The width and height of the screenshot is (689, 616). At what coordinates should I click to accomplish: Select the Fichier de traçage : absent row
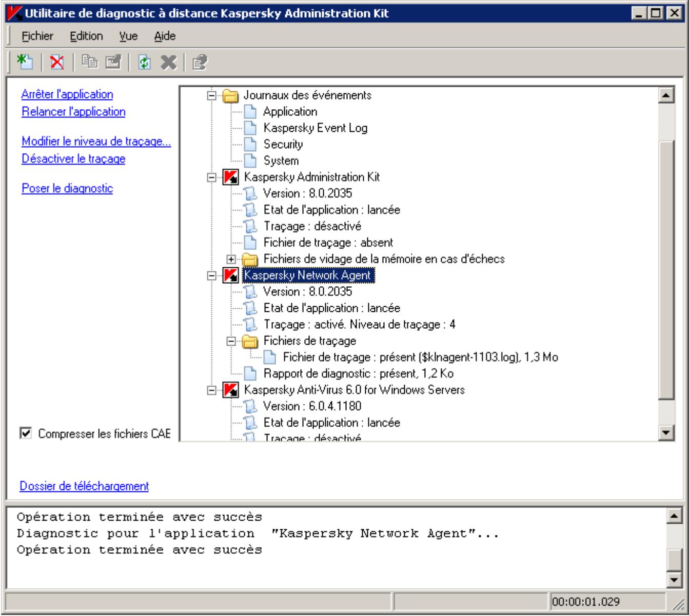tap(328, 243)
